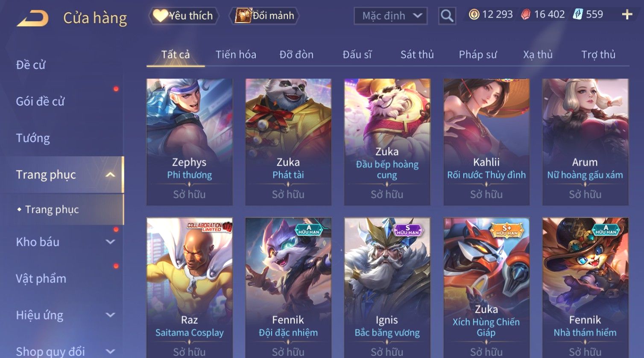Screen dimensions: 644x358
Task: Switch to the Pháp sư tab
Action: point(478,55)
